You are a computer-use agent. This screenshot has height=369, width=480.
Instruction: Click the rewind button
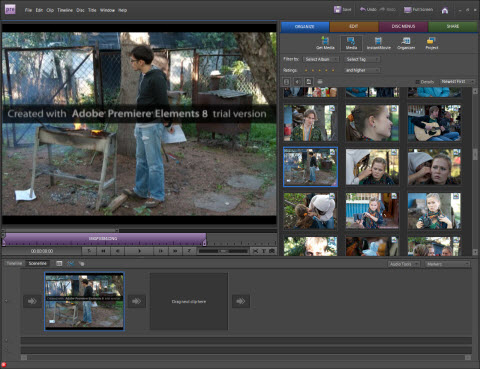pyautogui.click(x=103, y=251)
